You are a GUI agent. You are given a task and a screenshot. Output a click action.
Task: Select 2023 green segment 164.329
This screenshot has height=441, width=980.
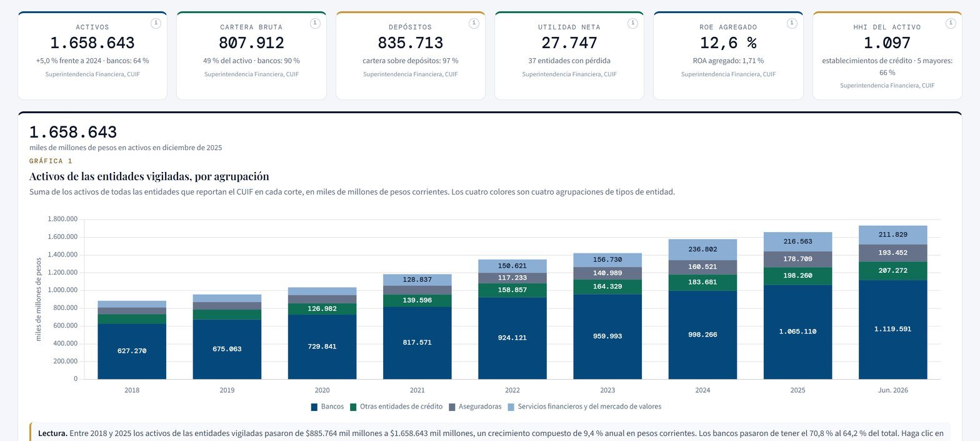click(607, 286)
